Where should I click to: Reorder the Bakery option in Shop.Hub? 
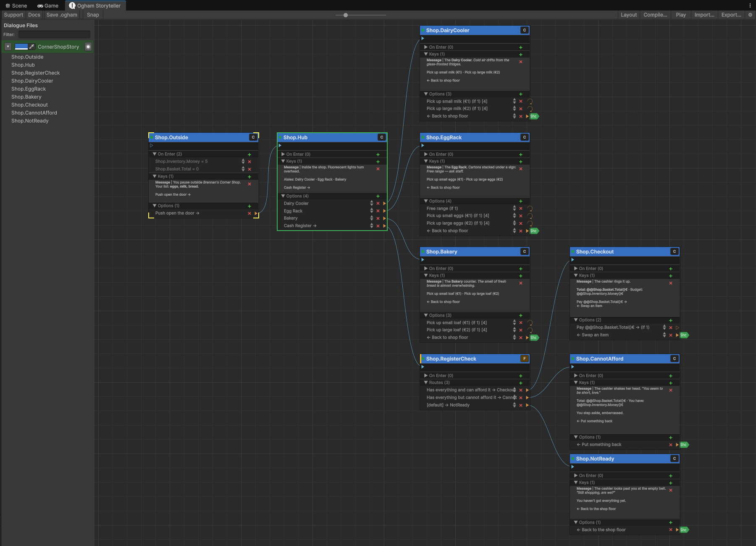pos(372,218)
